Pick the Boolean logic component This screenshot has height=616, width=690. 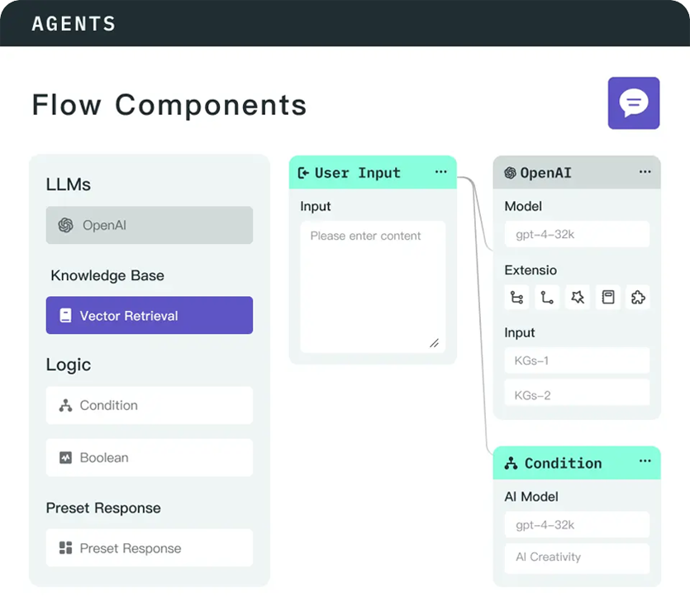150,457
